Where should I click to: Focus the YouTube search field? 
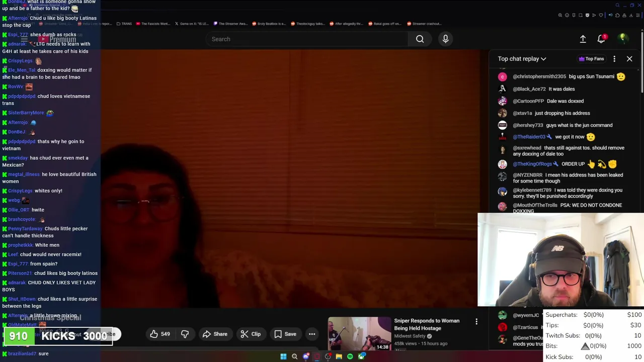click(x=307, y=39)
